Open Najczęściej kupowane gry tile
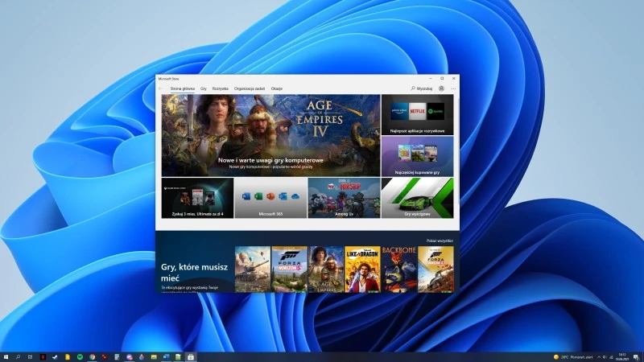The image size is (644, 362). (x=417, y=156)
